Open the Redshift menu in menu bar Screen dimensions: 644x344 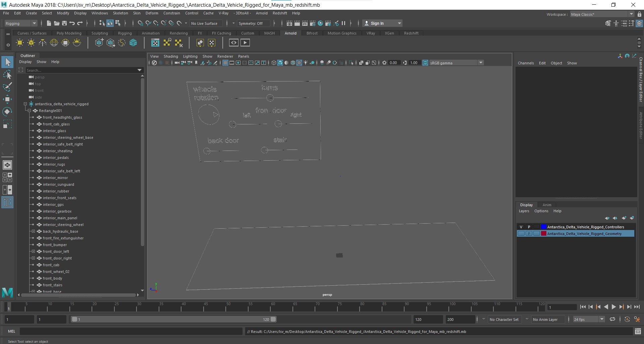[280, 13]
